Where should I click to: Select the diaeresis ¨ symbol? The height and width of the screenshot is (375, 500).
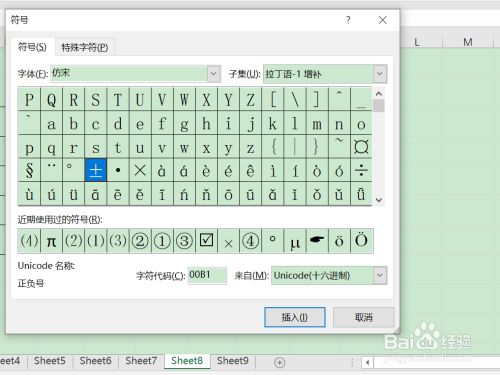click(x=51, y=170)
